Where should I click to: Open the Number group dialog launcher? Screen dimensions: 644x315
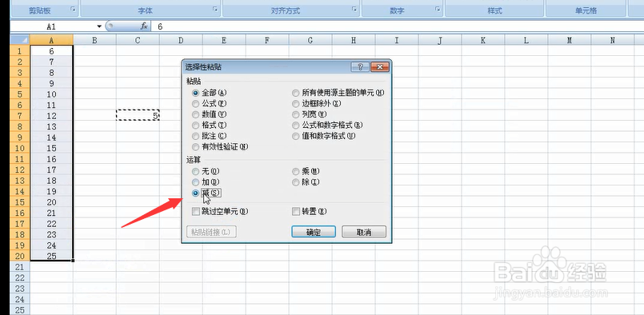point(438,9)
